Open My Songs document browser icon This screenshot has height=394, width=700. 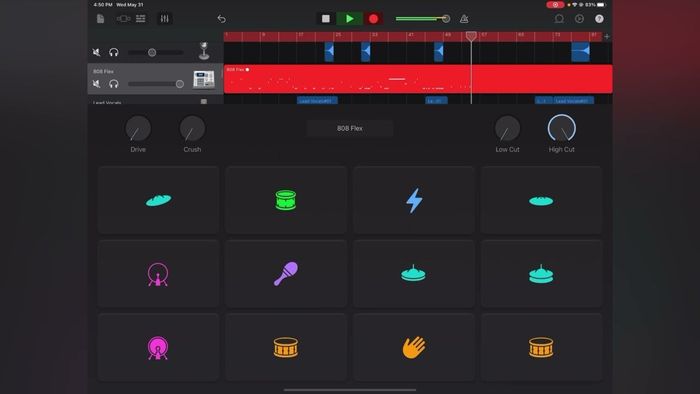point(100,19)
